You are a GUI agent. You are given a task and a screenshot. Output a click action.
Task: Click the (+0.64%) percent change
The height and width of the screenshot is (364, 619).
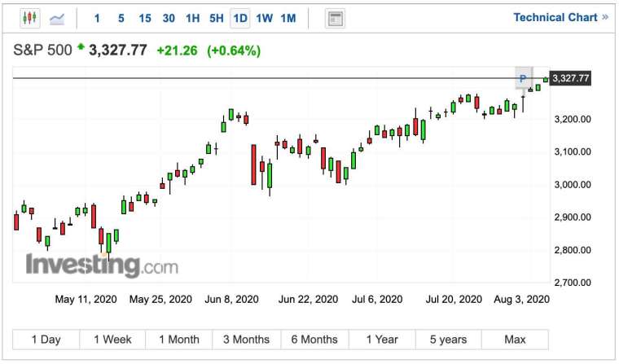pyautogui.click(x=234, y=50)
